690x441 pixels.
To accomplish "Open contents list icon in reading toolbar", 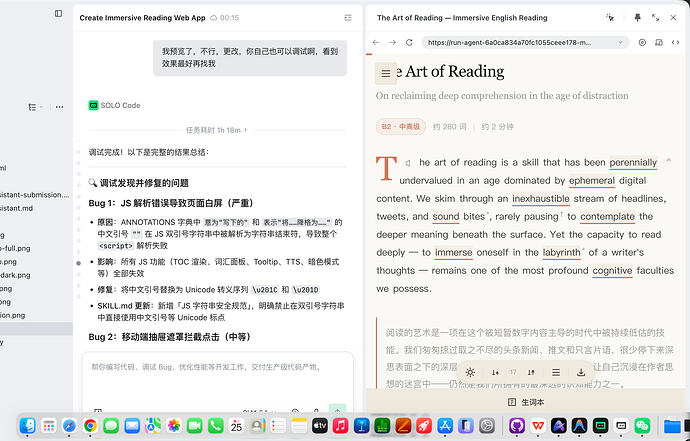I will click(556, 373).
